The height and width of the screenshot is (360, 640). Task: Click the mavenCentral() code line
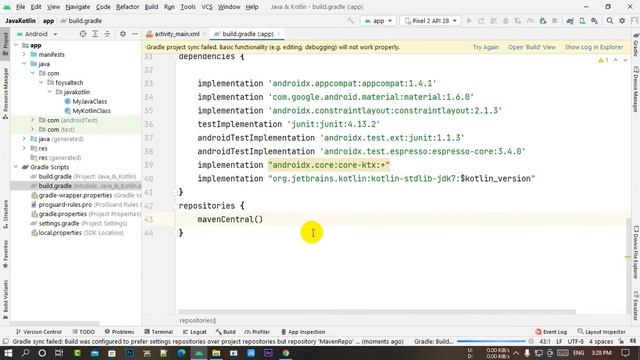[230, 219]
